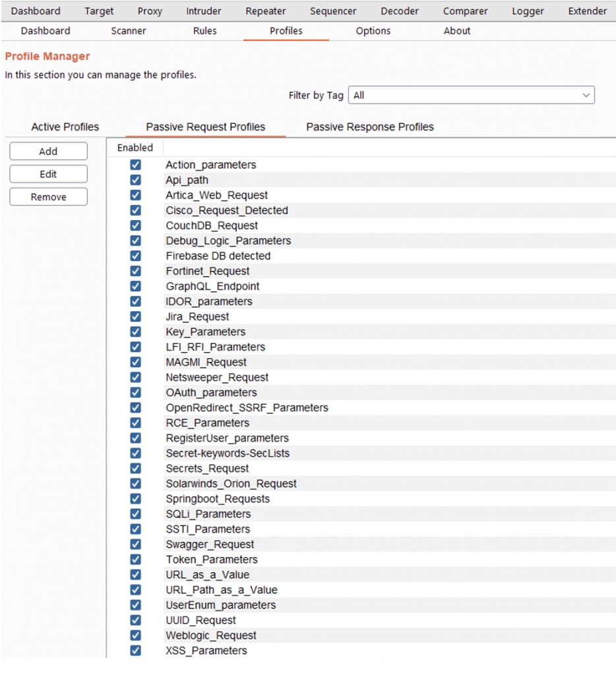Select the Extender main tab
Viewport: 616px width, 675px height.
click(587, 11)
